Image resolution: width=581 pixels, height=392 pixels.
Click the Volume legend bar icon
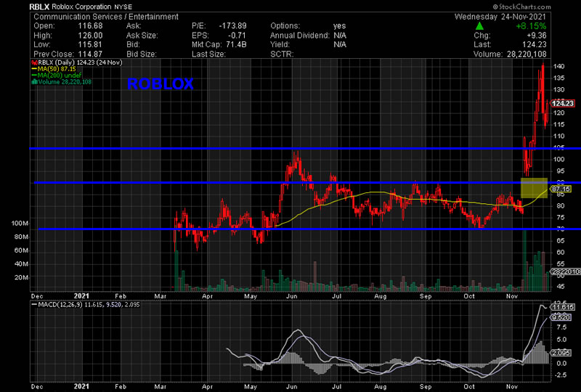click(x=33, y=82)
